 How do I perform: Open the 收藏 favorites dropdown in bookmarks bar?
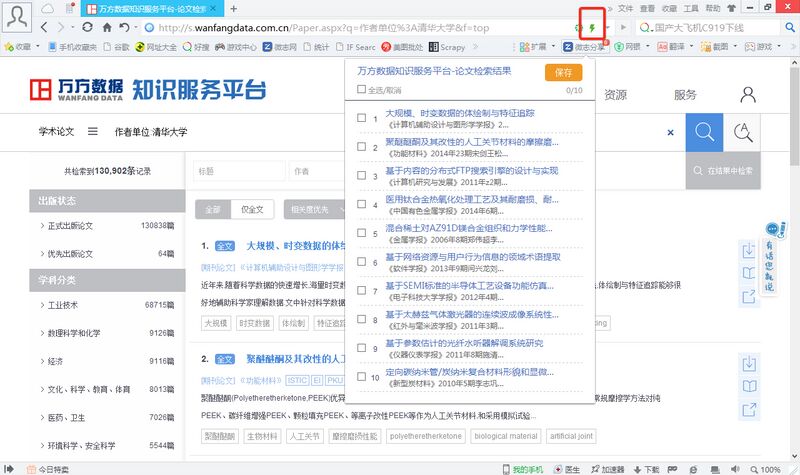tap(22, 47)
